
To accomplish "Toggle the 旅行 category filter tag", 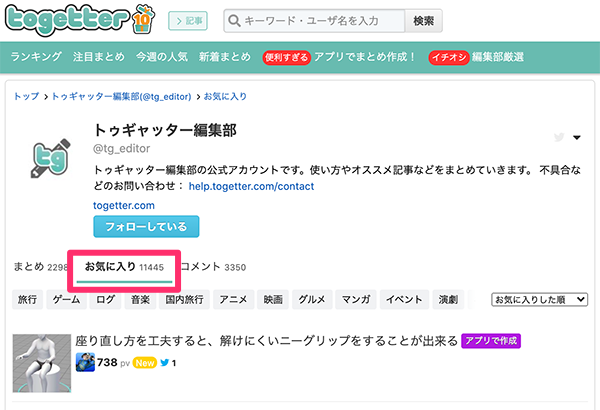I will coord(27,299).
